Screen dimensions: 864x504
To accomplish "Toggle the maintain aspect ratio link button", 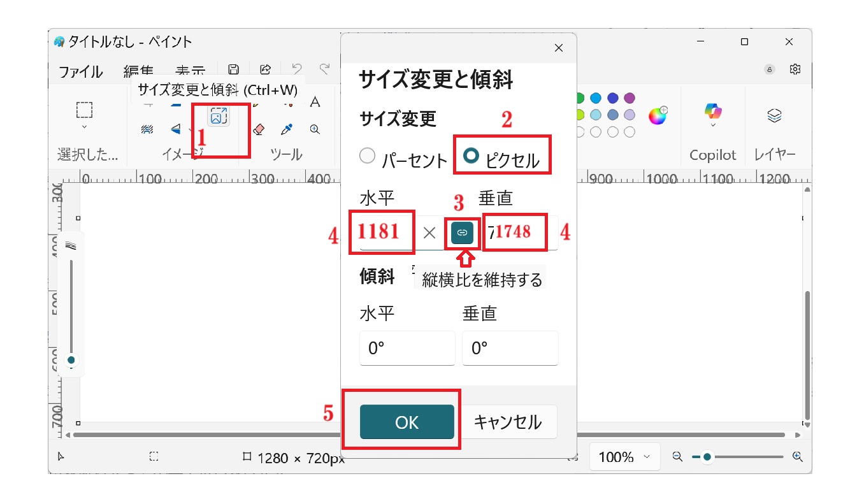I will coord(463,233).
